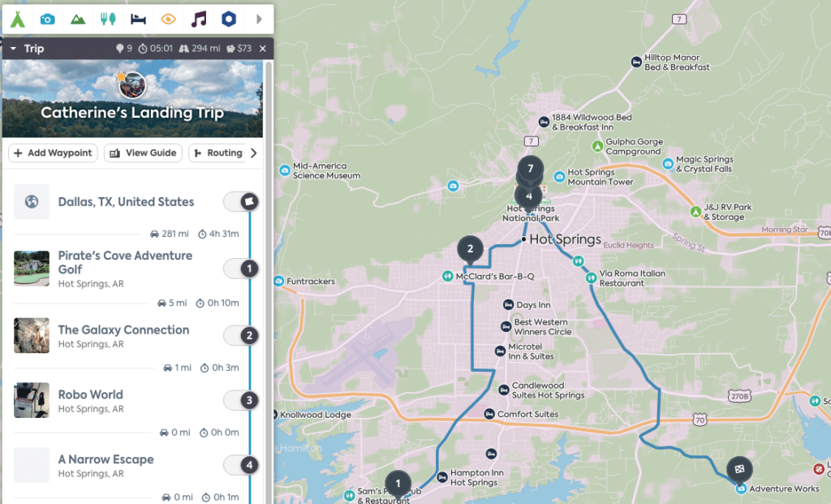Click map marker number 2
Viewport: 831px width, 504px height.
tap(470, 248)
